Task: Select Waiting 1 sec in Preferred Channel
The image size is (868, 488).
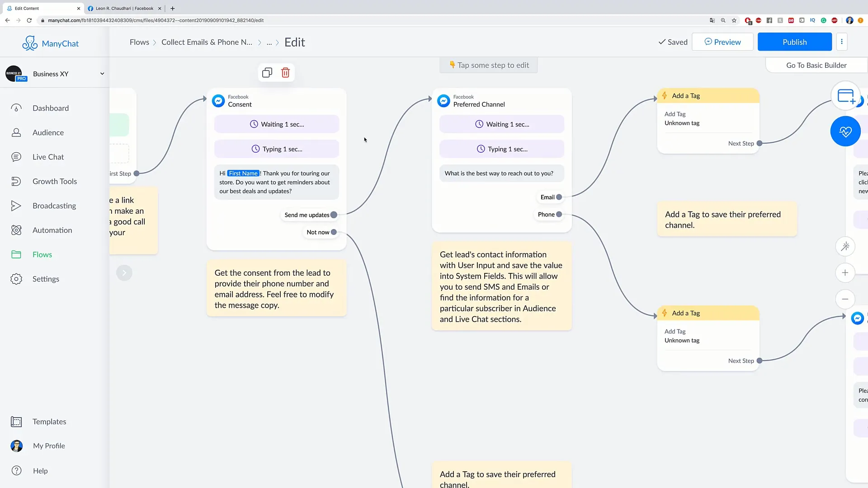Action: click(502, 124)
